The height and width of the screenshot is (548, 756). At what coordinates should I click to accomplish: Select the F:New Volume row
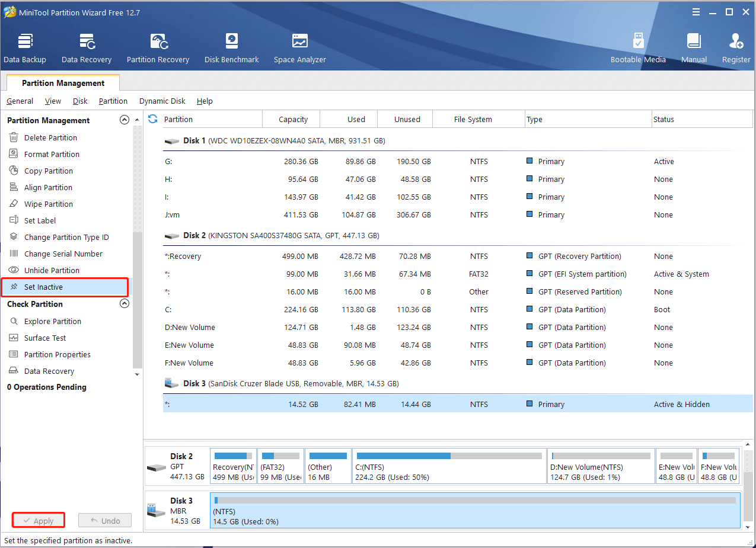coord(458,363)
